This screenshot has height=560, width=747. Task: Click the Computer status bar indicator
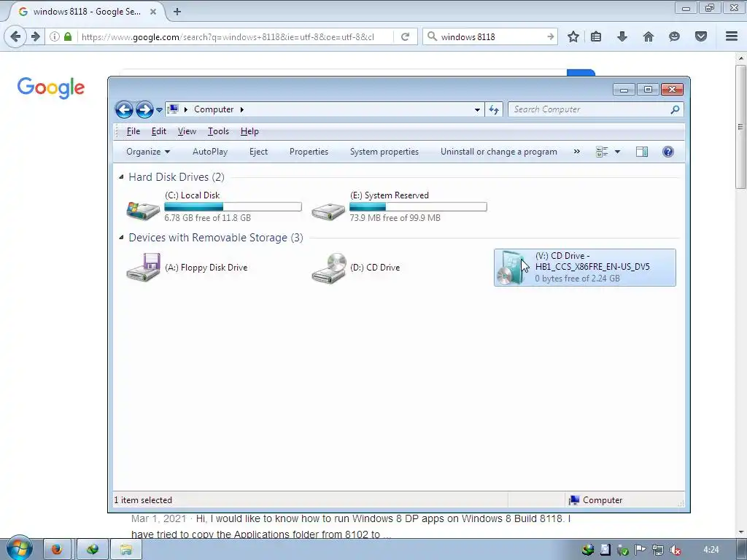(x=595, y=500)
